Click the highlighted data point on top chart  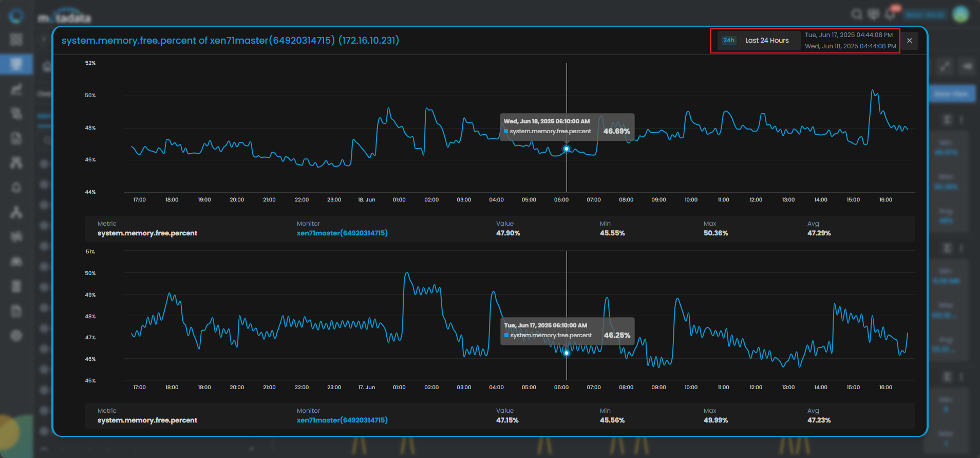[x=567, y=149]
